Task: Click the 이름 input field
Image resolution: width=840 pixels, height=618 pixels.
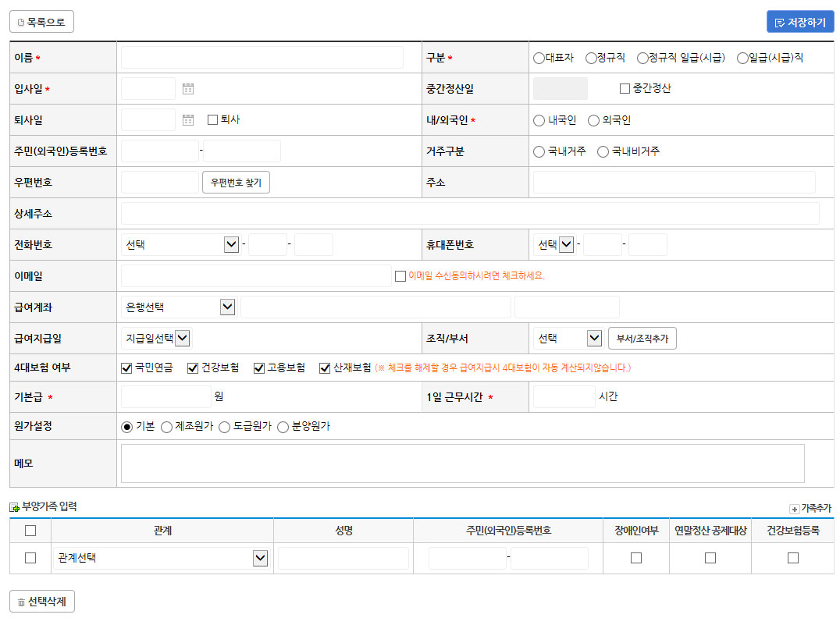Action: [x=262, y=57]
